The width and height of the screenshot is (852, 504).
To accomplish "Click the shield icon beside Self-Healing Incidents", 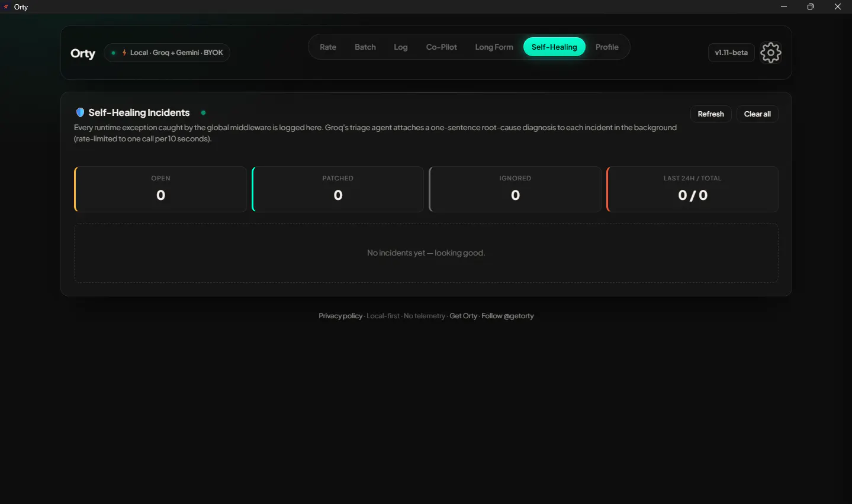I will click(x=80, y=112).
